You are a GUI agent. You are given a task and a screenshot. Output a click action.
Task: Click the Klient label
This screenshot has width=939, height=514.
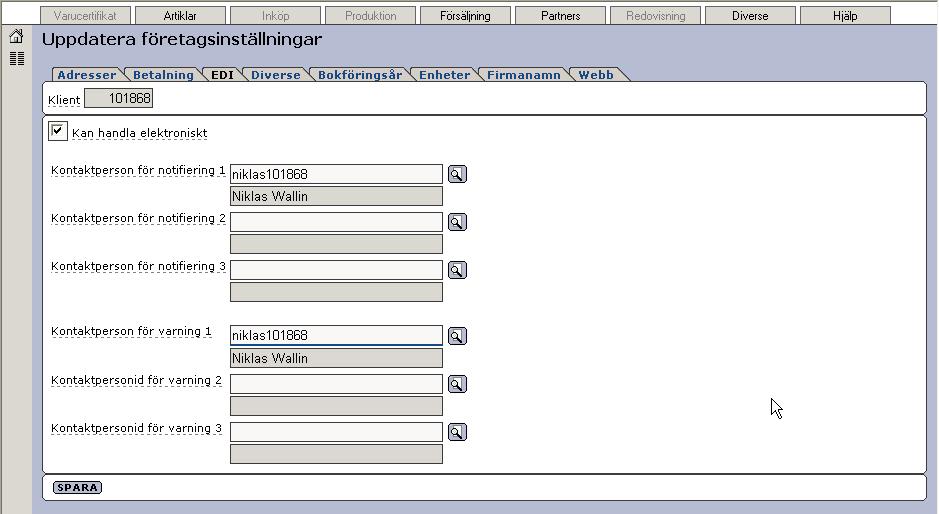click(x=64, y=100)
